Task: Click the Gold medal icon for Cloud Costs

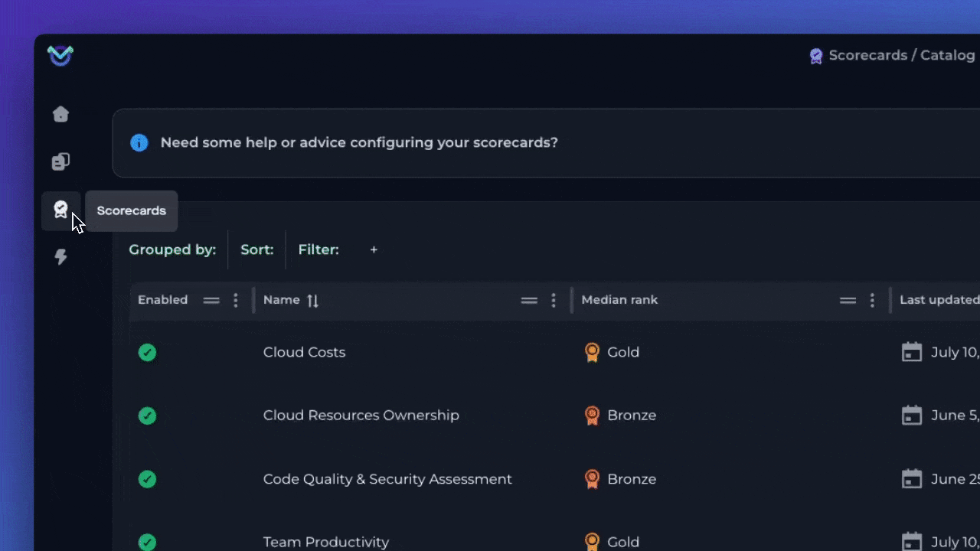Action: pos(592,352)
